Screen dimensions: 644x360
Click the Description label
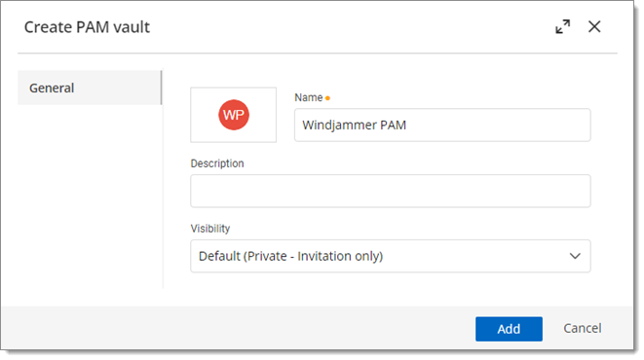coord(217,163)
